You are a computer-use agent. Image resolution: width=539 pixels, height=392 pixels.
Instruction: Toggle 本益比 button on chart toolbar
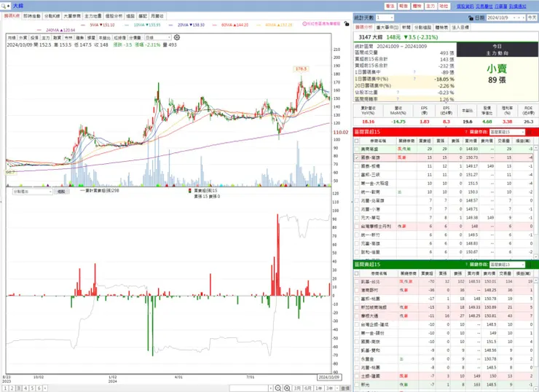pos(104,37)
